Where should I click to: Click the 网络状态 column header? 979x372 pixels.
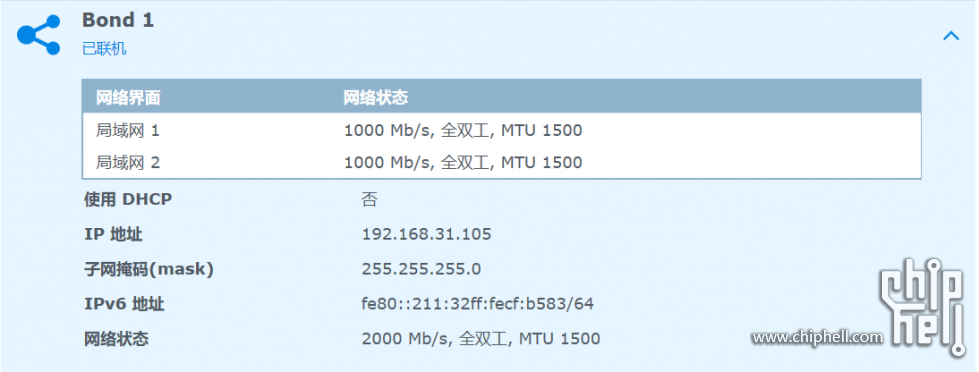tap(376, 97)
